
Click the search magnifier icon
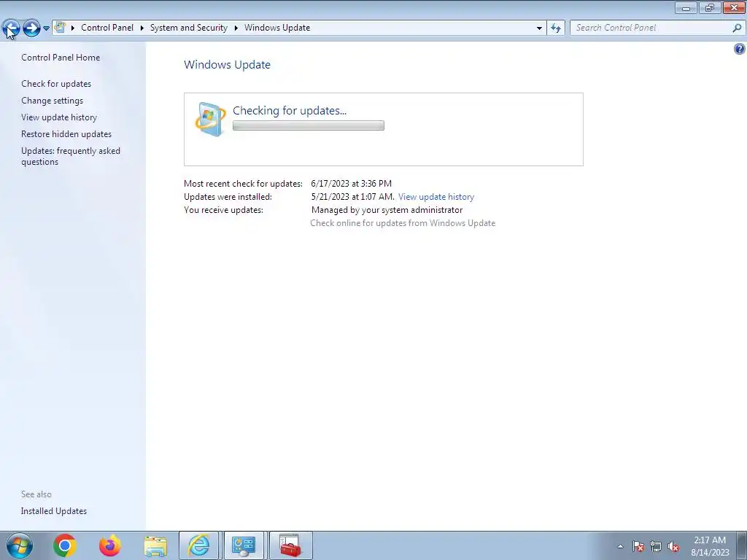pyautogui.click(x=737, y=28)
